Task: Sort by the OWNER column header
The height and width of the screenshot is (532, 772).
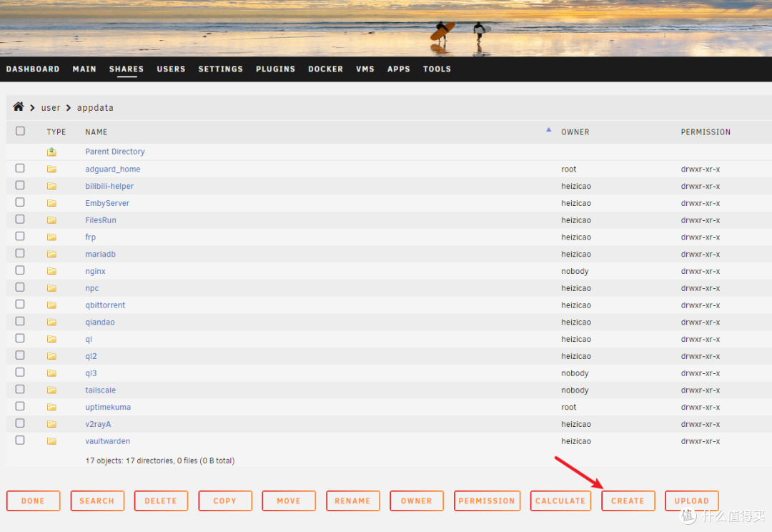Action: pos(575,132)
